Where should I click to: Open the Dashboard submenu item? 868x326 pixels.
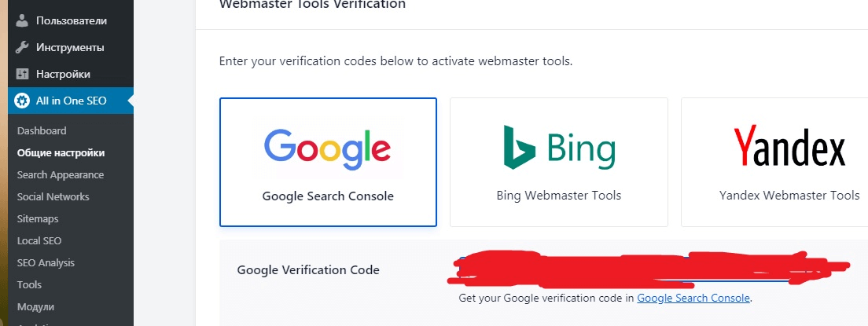tap(42, 131)
